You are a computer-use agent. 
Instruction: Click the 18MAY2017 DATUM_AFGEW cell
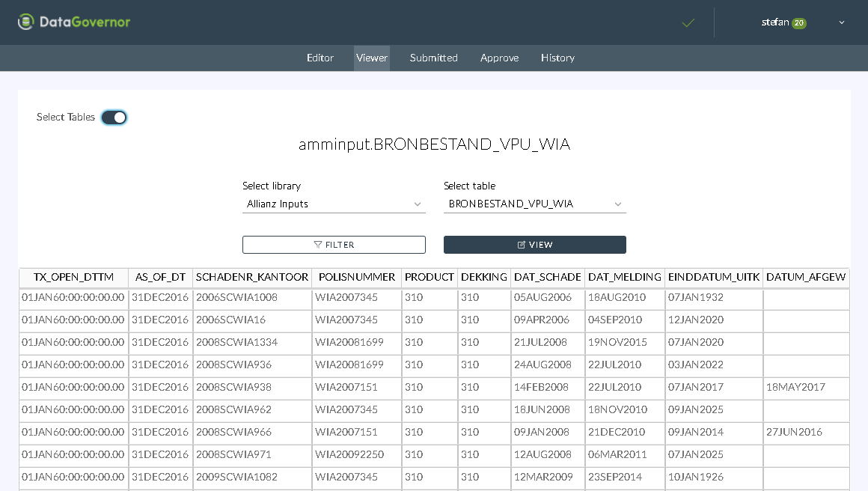795,388
